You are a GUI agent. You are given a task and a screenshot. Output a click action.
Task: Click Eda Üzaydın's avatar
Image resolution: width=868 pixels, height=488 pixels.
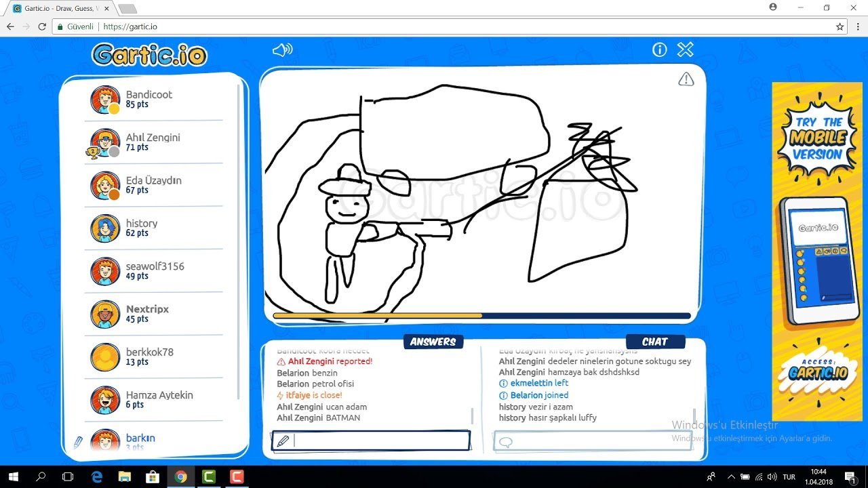105,186
